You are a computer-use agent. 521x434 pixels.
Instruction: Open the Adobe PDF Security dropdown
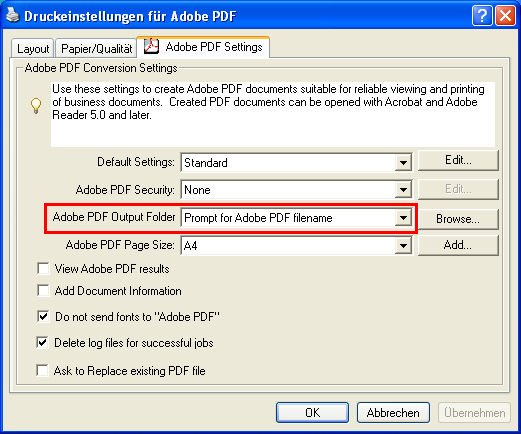click(x=403, y=190)
